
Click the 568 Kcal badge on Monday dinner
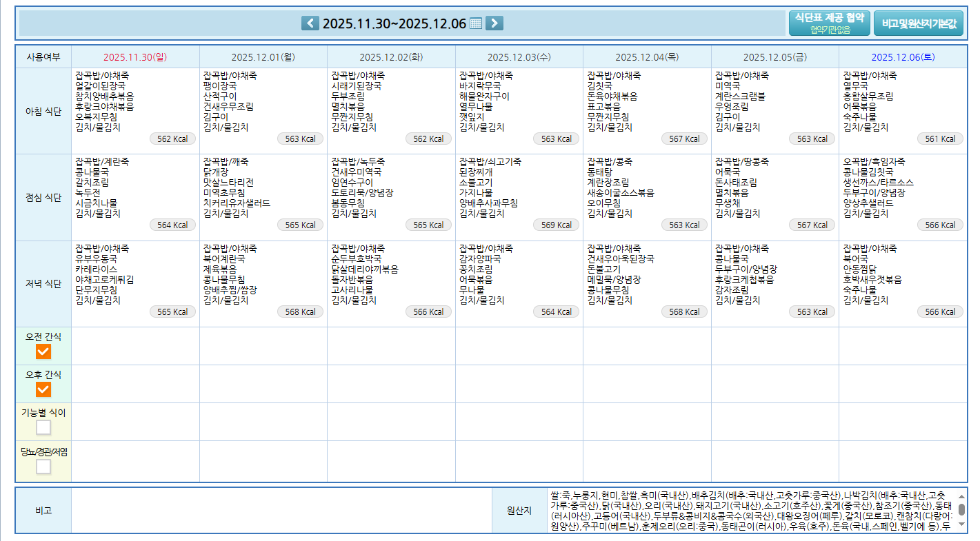click(x=300, y=312)
